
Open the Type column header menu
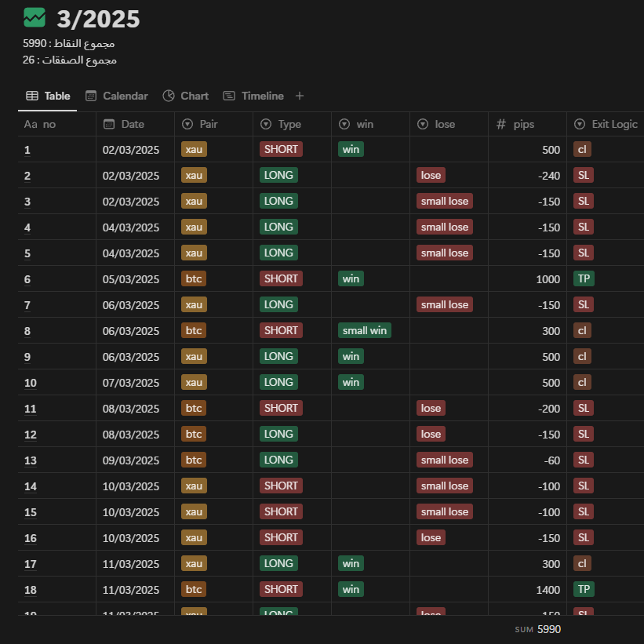pyautogui.click(x=289, y=124)
